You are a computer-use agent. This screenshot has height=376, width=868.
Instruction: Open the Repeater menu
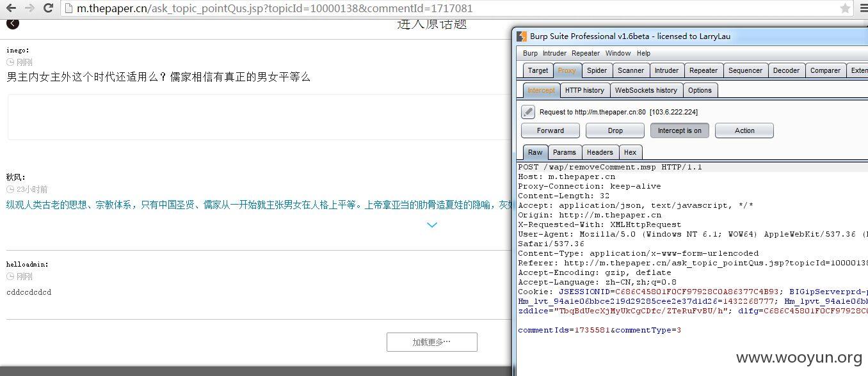click(586, 53)
